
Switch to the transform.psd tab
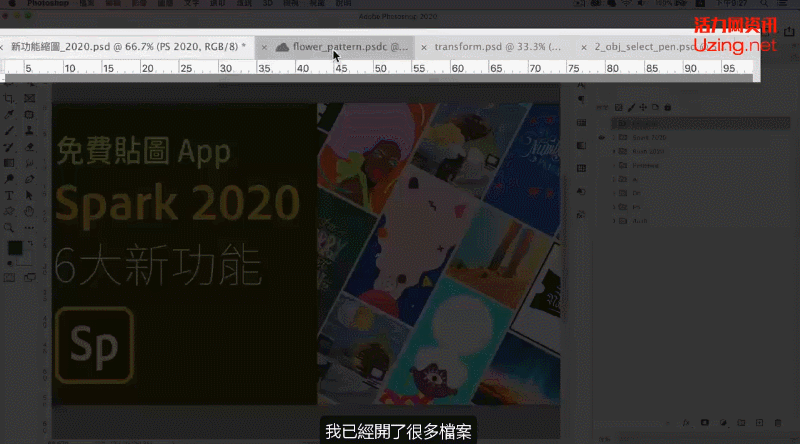pos(497,46)
